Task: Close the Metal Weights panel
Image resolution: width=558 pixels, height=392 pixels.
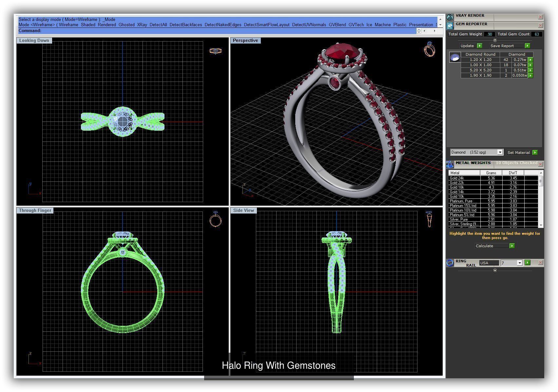Action: [x=540, y=164]
